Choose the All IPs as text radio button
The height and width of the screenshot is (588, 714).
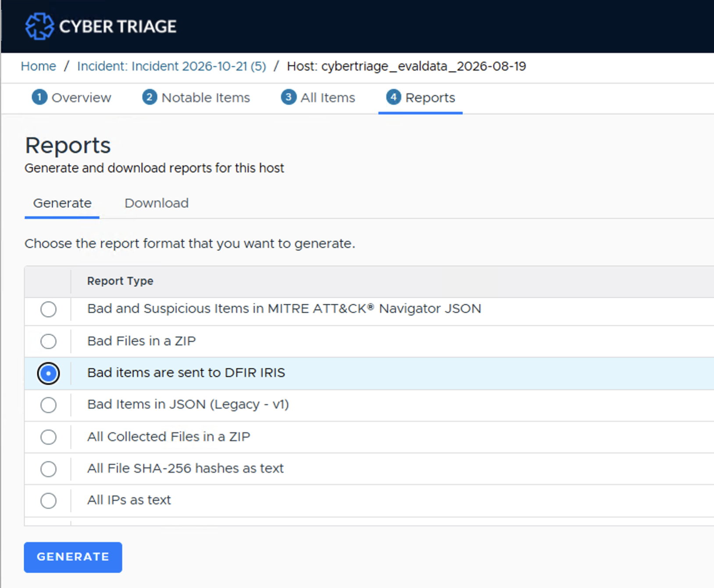click(x=48, y=501)
